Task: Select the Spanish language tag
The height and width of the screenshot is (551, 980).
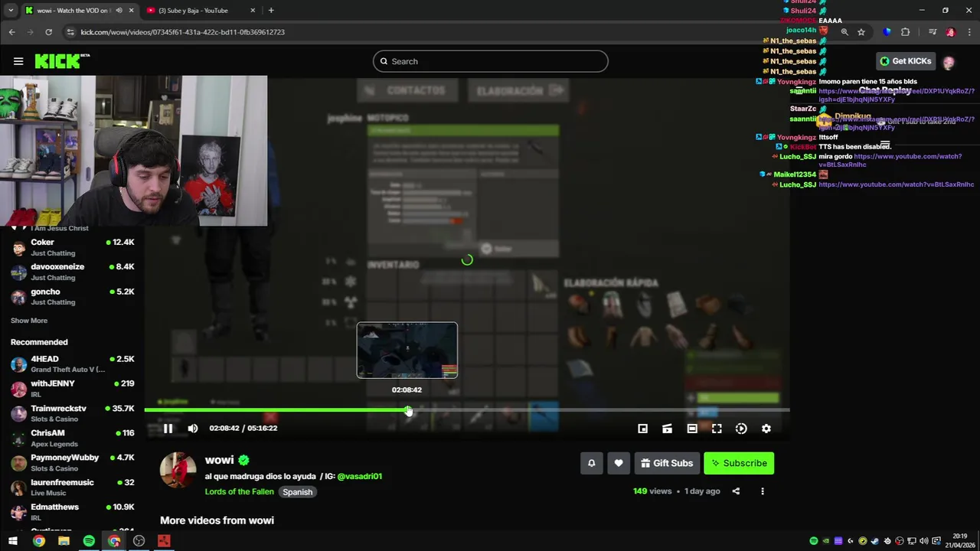Action: pyautogui.click(x=298, y=492)
